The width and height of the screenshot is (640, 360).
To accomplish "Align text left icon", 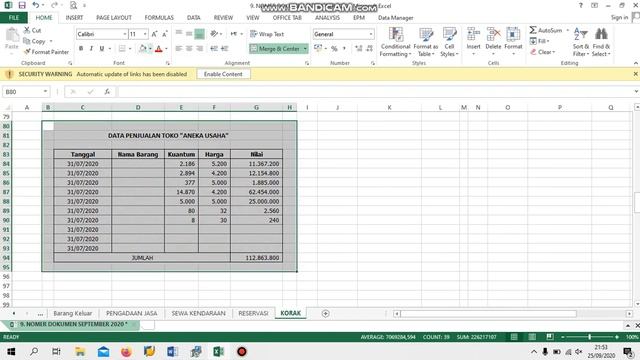I will coord(178,49).
